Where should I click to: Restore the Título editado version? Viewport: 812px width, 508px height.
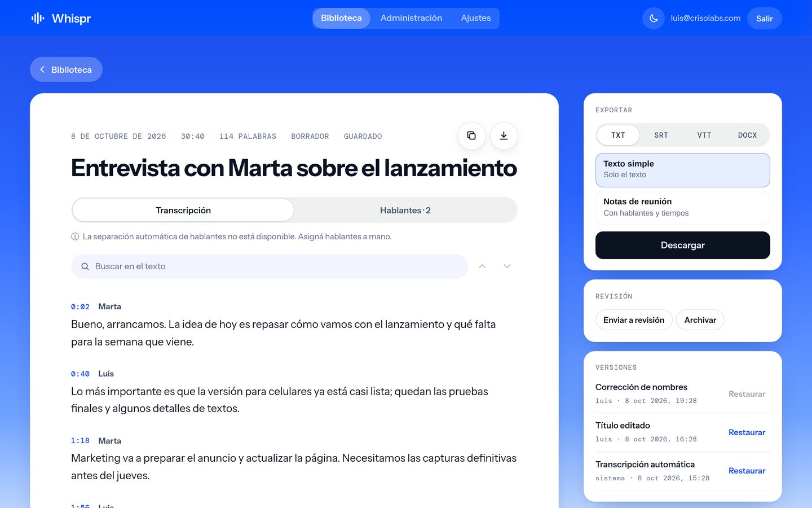pos(747,432)
